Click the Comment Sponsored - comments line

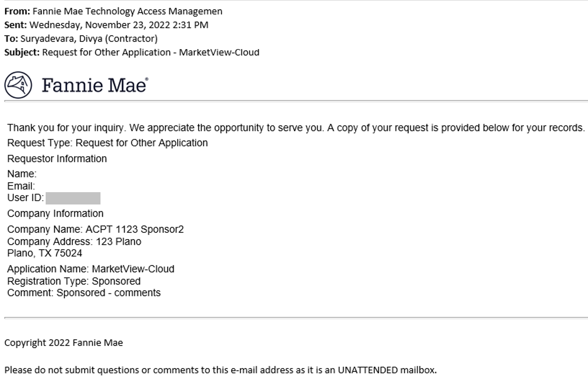click(x=84, y=293)
